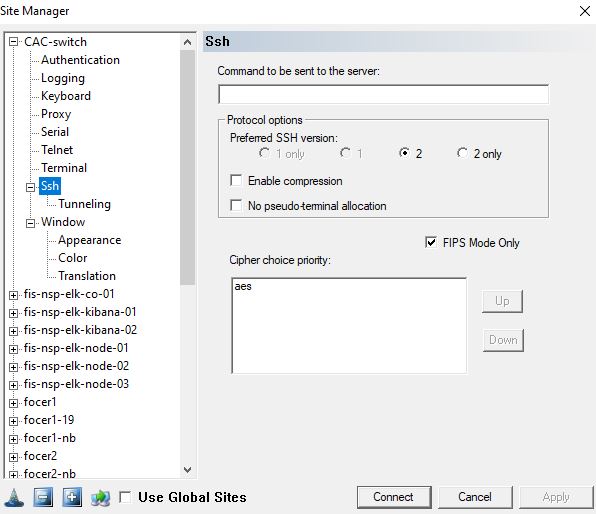
Task: Open Color settings under Window
Action: 73,258
